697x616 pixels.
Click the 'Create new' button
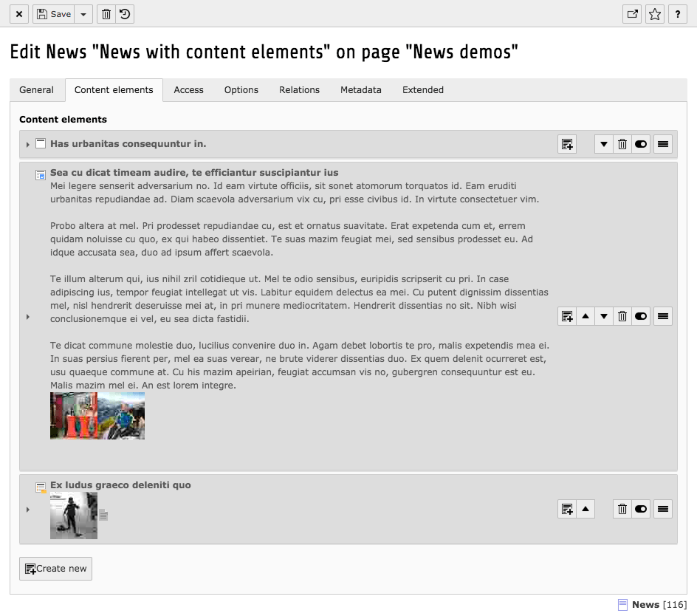point(56,569)
